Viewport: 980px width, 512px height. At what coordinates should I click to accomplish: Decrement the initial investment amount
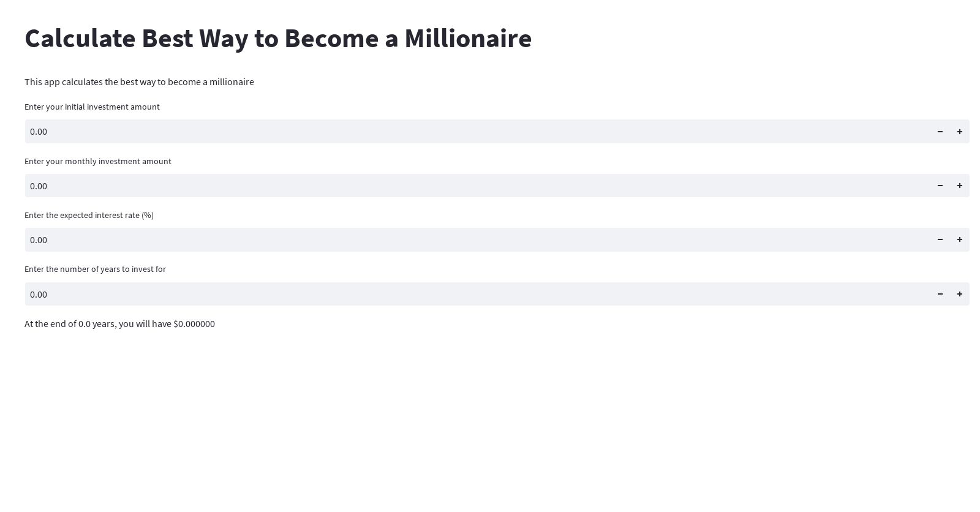[940, 131]
